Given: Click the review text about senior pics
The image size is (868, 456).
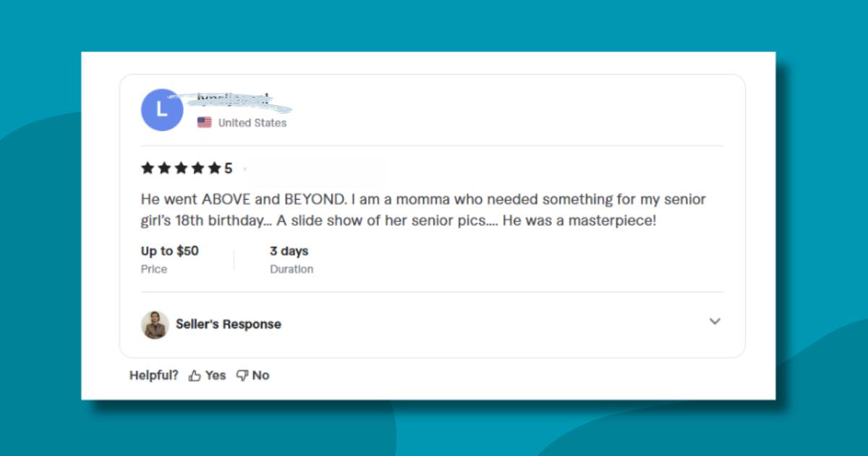Looking at the screenshot, I should (399, 220).
